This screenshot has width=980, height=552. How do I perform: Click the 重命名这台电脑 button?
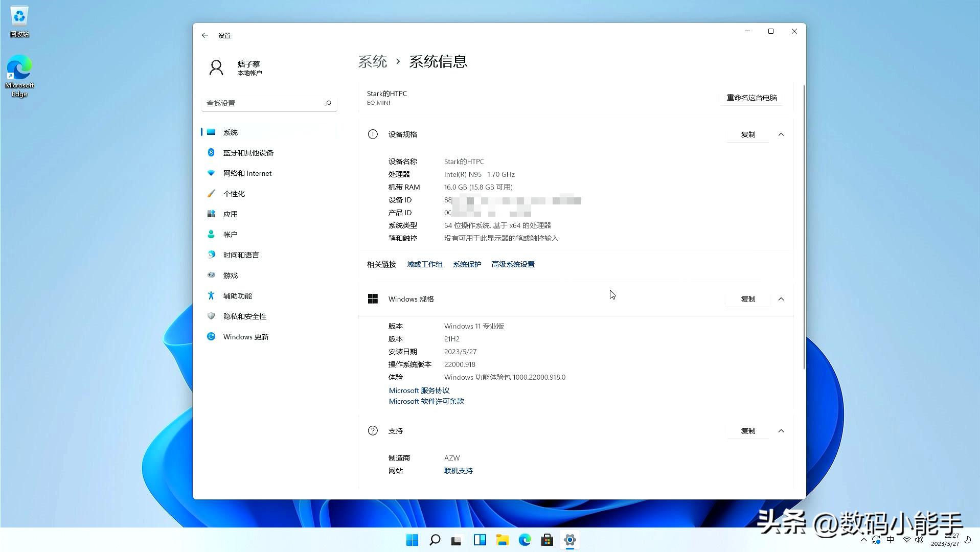pos(751,98)
